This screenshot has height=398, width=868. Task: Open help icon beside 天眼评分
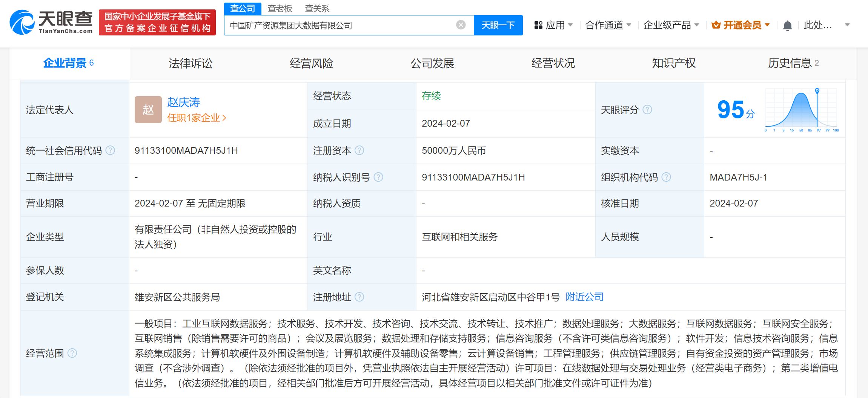pyautogui.click(x=647, y=110)
